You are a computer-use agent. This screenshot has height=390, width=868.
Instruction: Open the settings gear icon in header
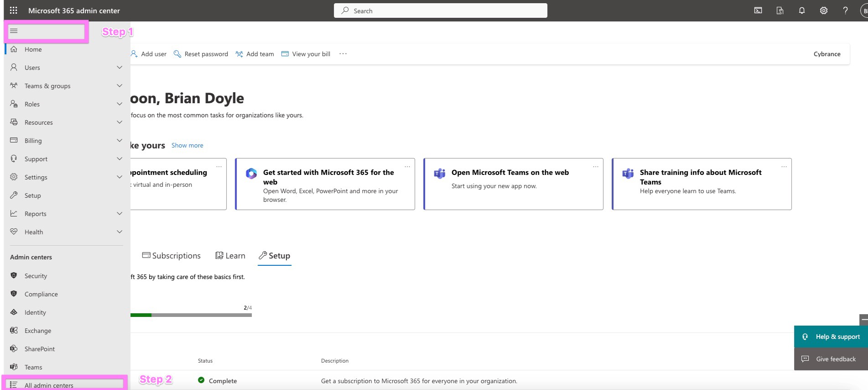(x=824, y=11)
